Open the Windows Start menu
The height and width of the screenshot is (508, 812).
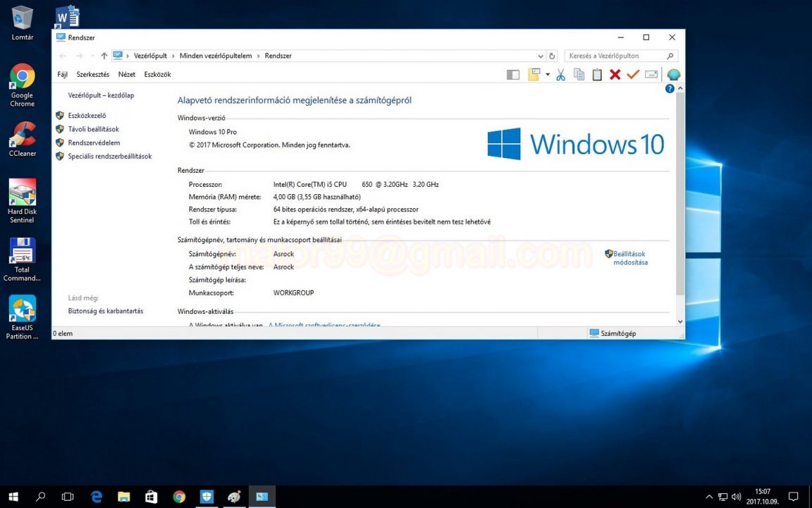[x=13, y=497]
